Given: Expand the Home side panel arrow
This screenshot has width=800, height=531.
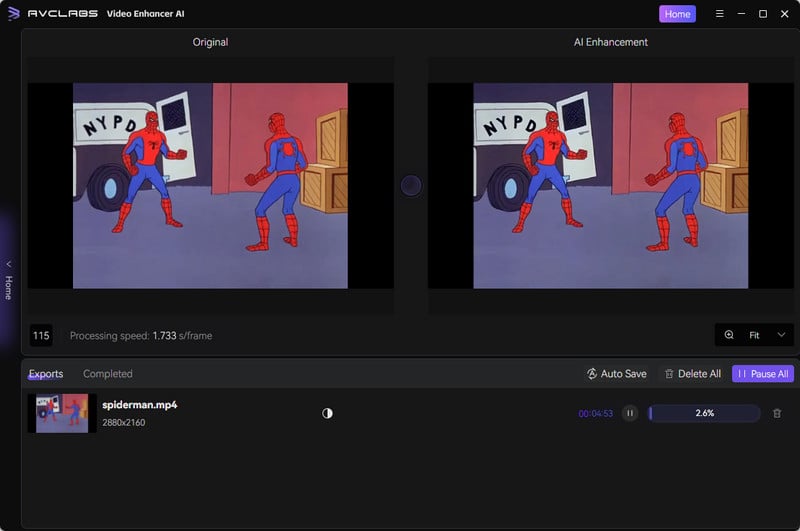Looking at the screenshot, I should (9, 264).
